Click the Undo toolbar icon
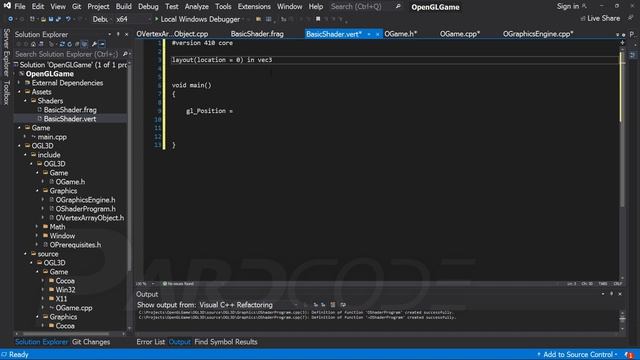This screenshot has width=640, height=360. click(68, 19)
